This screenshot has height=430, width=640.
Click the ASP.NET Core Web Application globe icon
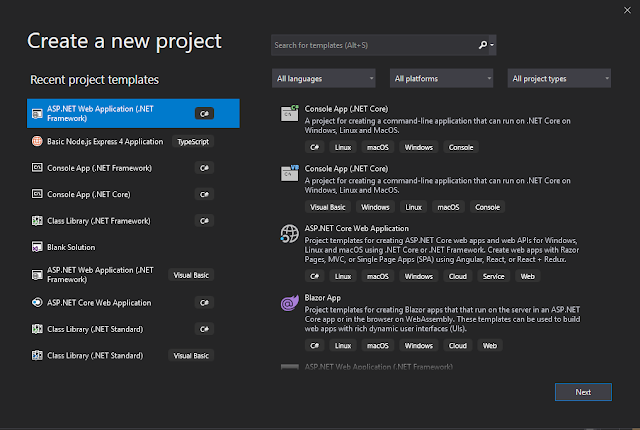(x=289, y=230)
